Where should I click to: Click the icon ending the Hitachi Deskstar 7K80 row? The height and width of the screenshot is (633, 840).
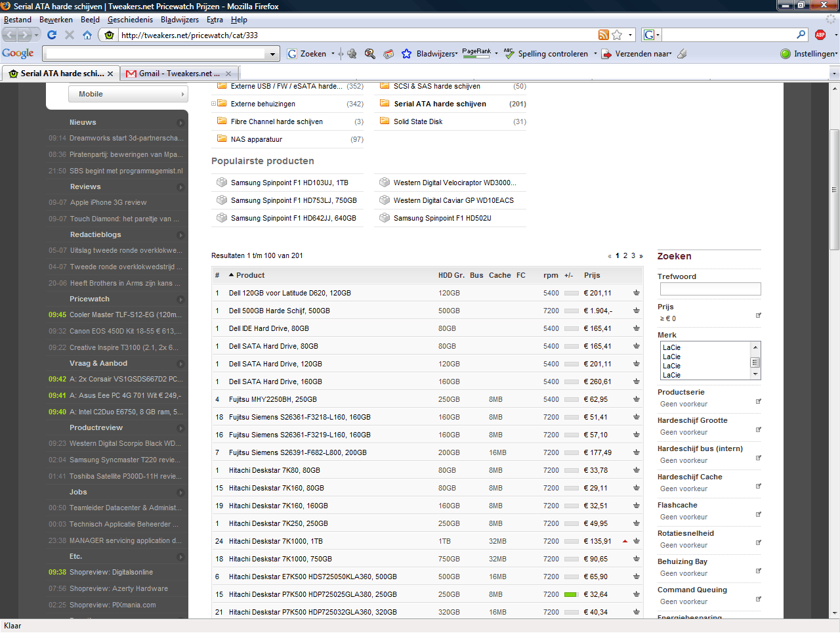point(637,470)
